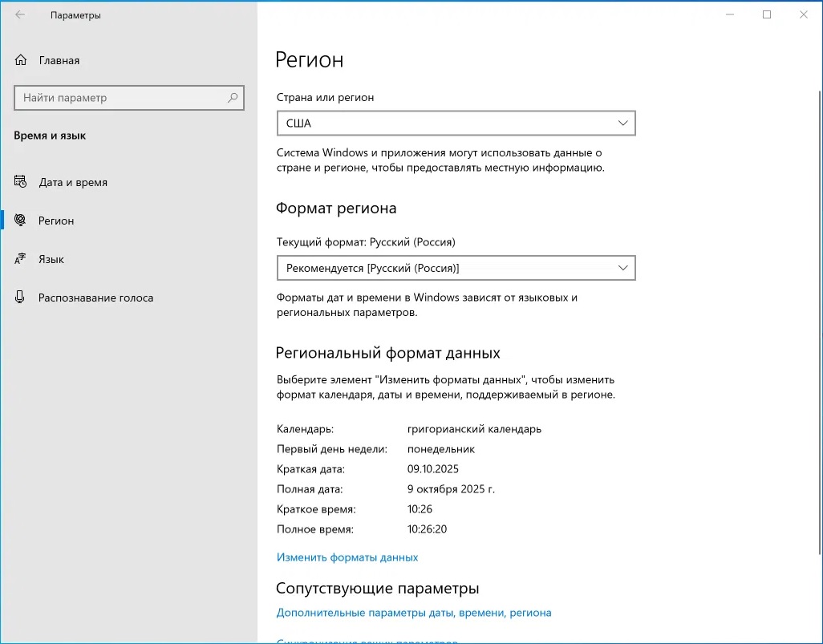Focus the Найти параметр search field
823x644 pixels.
[120, 98]
